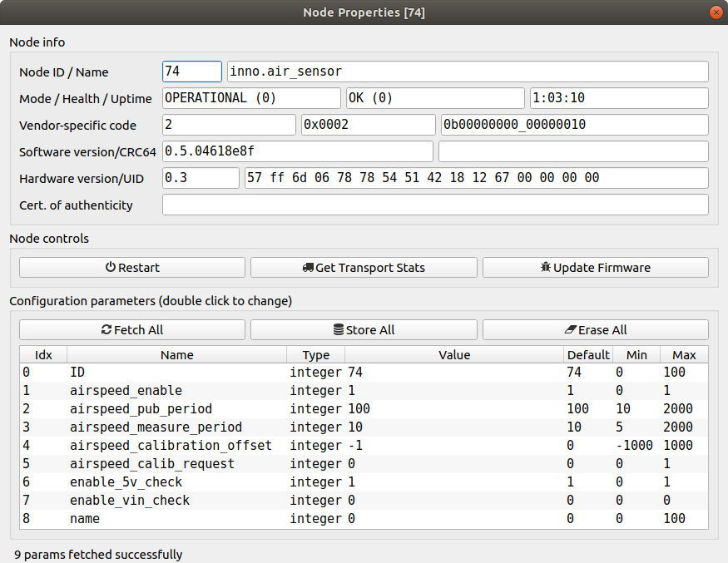This screenshot has width=728, height=563.
Task: Focus the Node ID field showing 74
Action: pos(191,72)
